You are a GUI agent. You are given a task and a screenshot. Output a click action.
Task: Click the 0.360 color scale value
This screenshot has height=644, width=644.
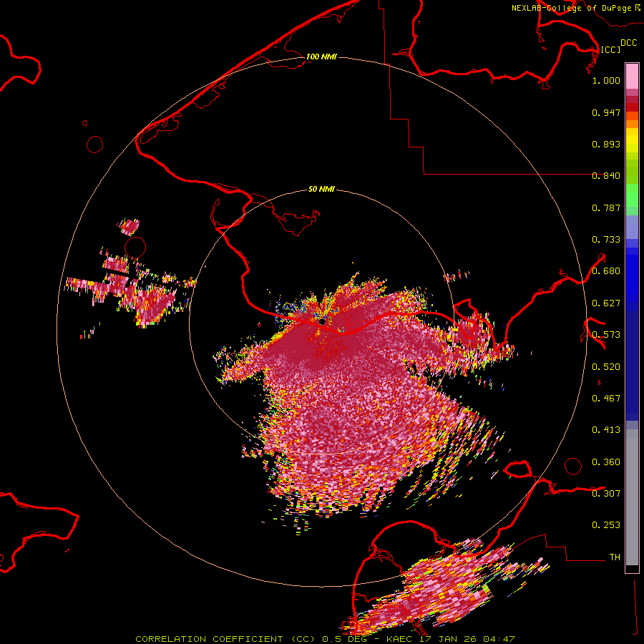point(606,462)
